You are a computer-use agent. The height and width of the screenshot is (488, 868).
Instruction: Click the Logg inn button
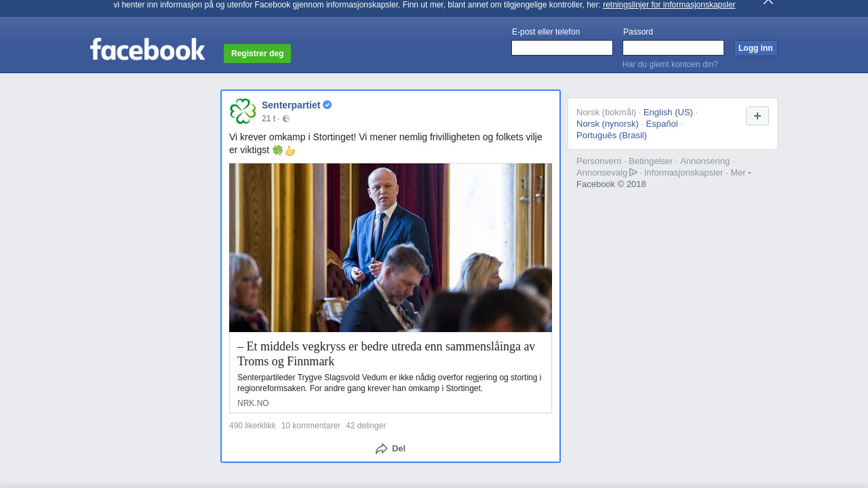[x=755, y=48]
